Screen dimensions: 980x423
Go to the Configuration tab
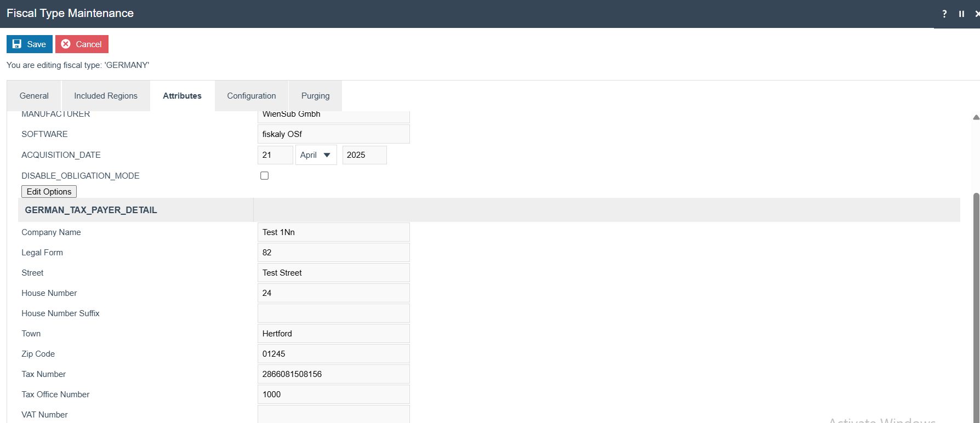(x=251, y=96)
